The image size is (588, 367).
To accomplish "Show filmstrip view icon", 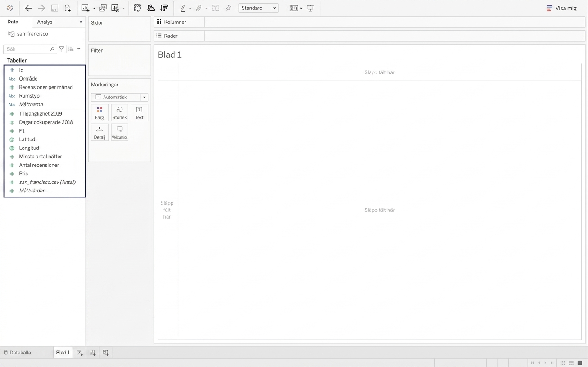I will (571, 363).
